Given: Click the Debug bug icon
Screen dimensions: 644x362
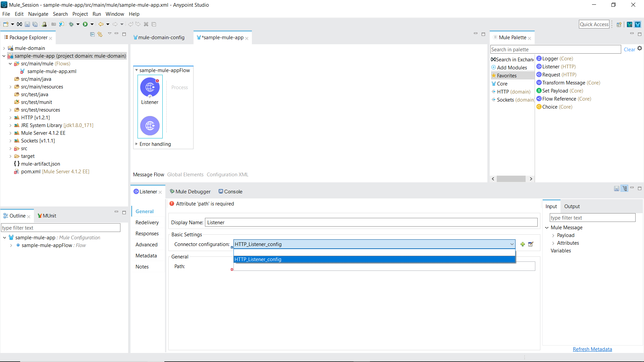Looking at the screenshot, I should point(71,24).
